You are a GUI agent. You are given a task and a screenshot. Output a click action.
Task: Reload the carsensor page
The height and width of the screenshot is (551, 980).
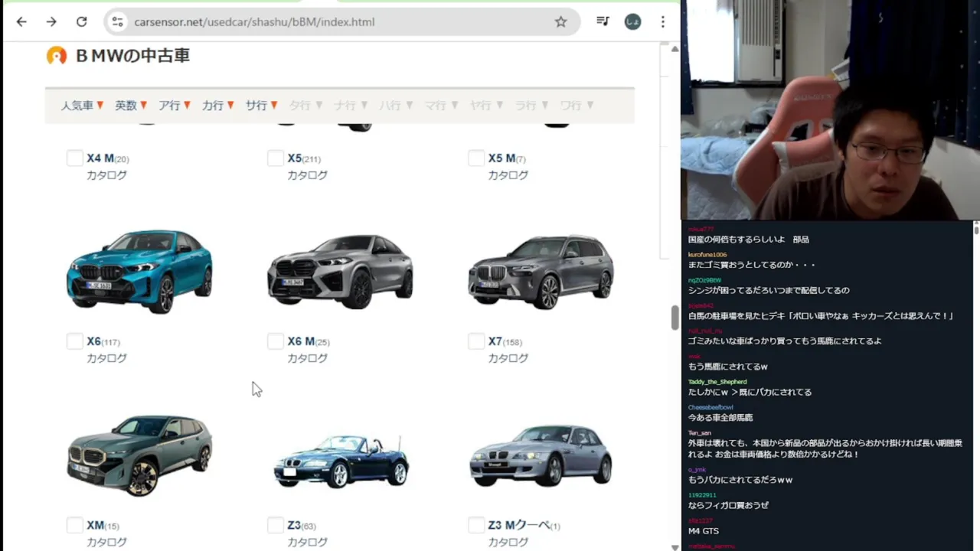pyautogui.click(x=81, y=21)
